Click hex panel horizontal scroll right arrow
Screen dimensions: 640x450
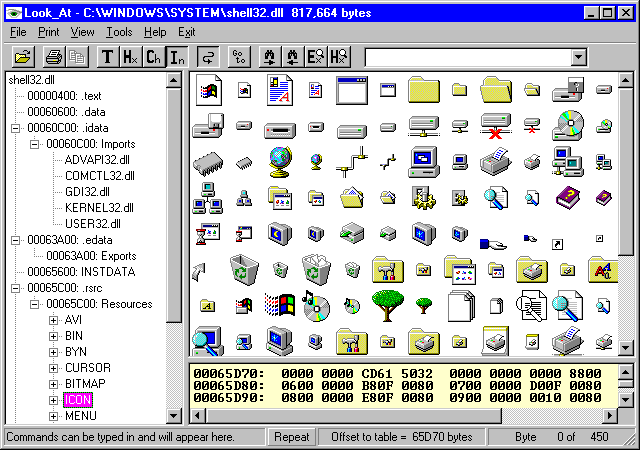pyautogui.click(x=610, y=416)
